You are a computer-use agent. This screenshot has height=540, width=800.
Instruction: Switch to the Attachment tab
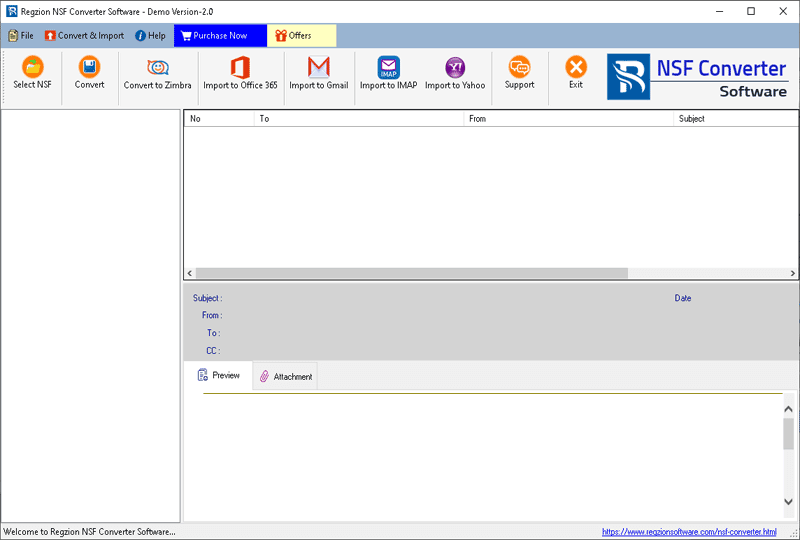[x=285, y=377]
